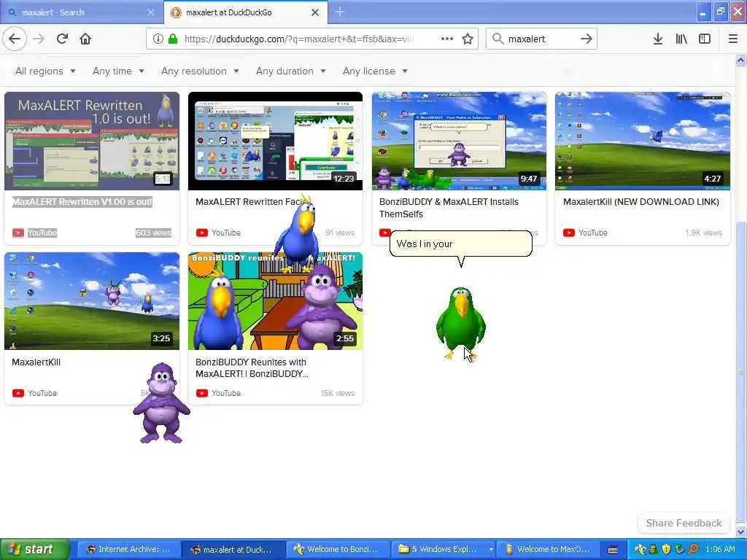Click the magnifier icon in the search box
The image size is (747, 560).
pos(498,39)
